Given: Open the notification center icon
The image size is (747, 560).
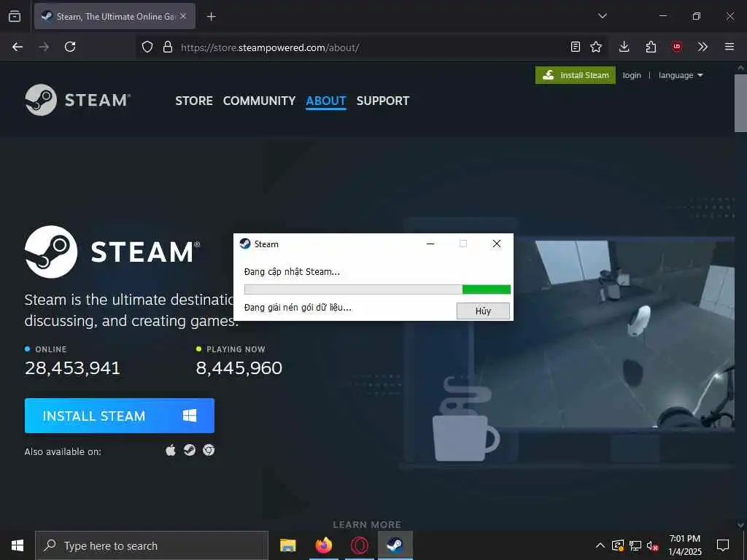Looking at the screenshot, I should (x=723, y=545).
